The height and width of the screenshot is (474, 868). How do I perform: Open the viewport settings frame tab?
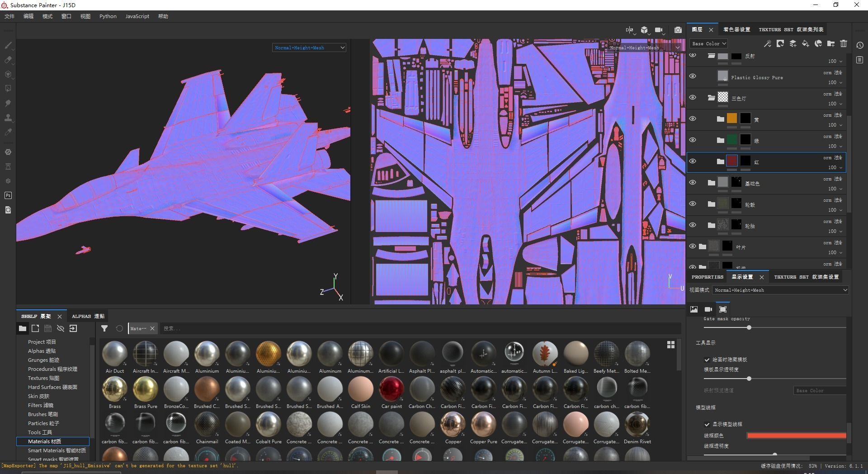click(x=723, y=309)
